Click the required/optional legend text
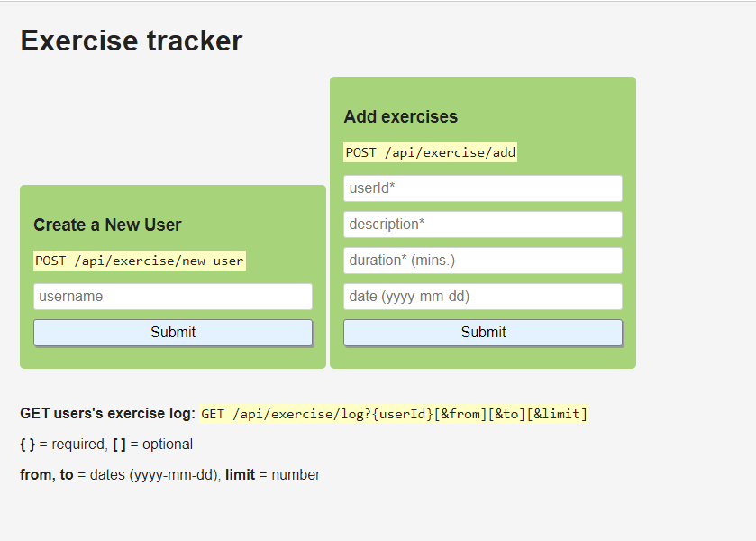 [106, 444]
